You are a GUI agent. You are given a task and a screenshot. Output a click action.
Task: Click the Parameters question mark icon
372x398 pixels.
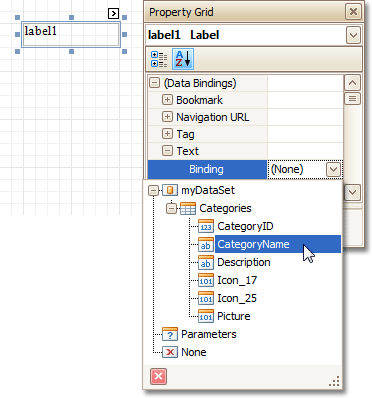point(170,334)
